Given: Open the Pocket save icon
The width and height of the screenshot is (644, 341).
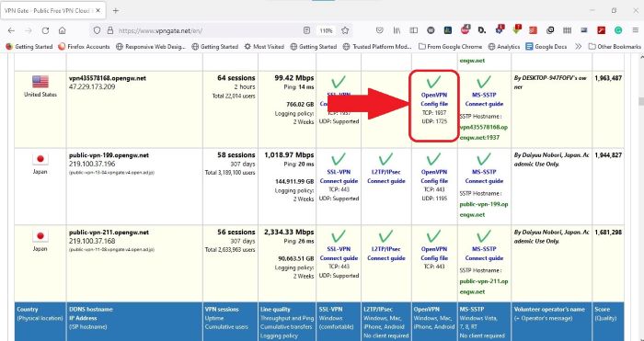Looking at the screenshot, I should tap(380, 30).
